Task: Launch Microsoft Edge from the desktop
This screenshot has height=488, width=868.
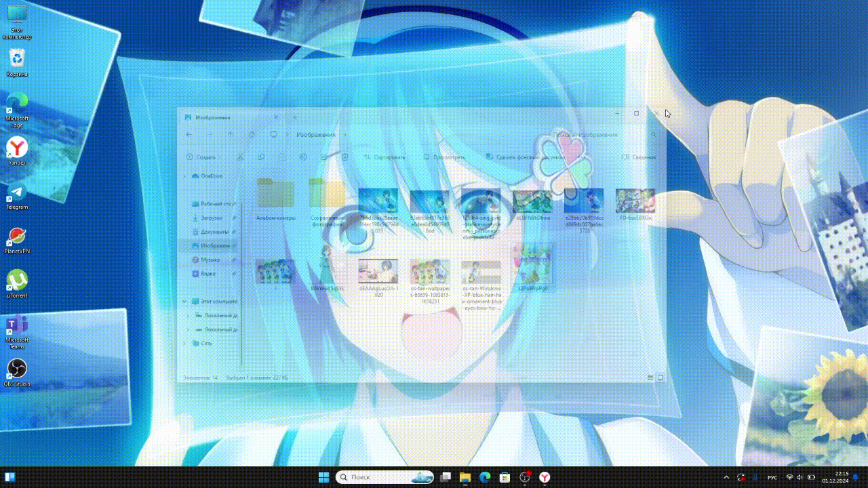Action: coord(17,109)
